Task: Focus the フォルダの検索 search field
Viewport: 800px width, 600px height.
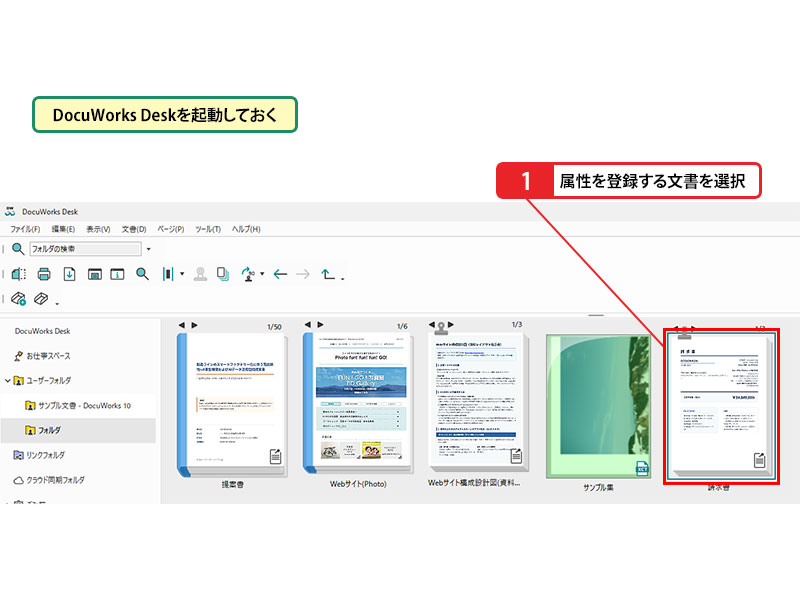Action: (85, 249)
